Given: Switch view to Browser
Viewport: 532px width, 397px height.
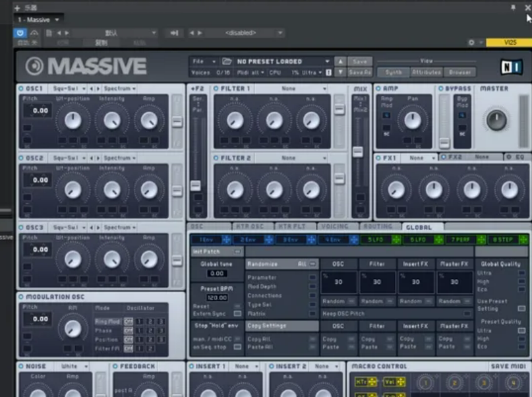Looking at the screenshot, I should click(x=459, y=73).
